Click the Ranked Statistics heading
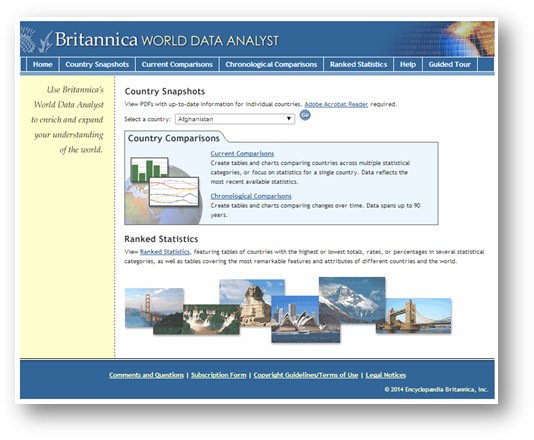The width and height of the screenshot is (534, 440). click(x=161, y=239)
